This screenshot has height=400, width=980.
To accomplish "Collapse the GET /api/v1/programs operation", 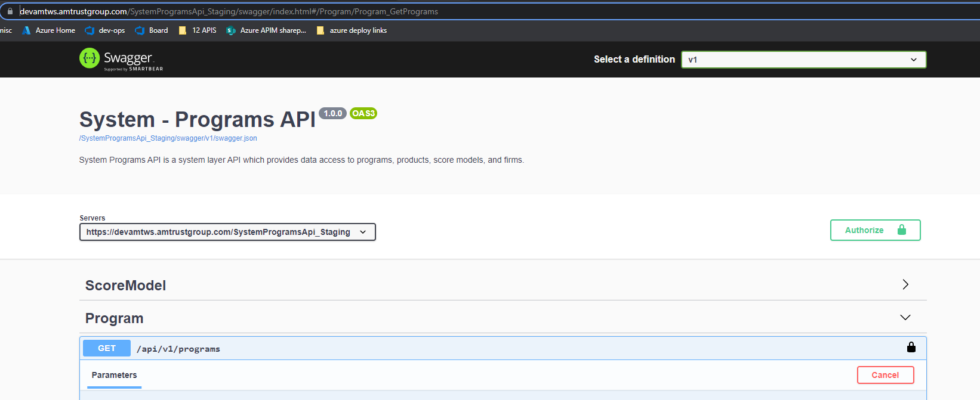I will tap(503, 348).
